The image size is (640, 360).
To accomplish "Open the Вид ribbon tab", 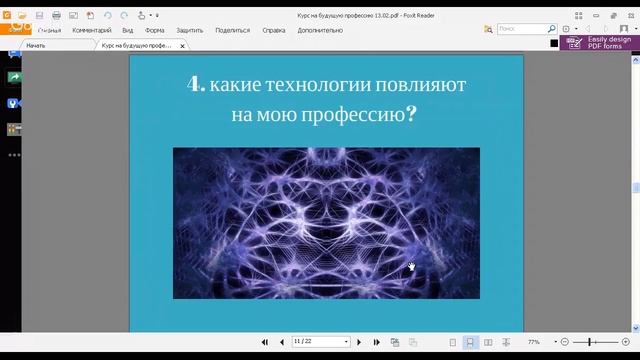I will coord(128,30).
